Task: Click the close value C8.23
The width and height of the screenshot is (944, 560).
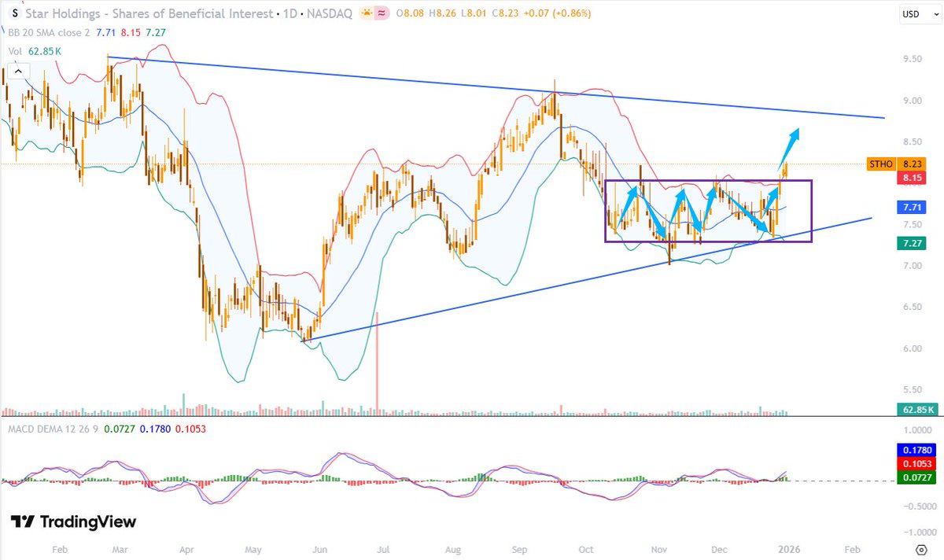Action: [505, 13]
